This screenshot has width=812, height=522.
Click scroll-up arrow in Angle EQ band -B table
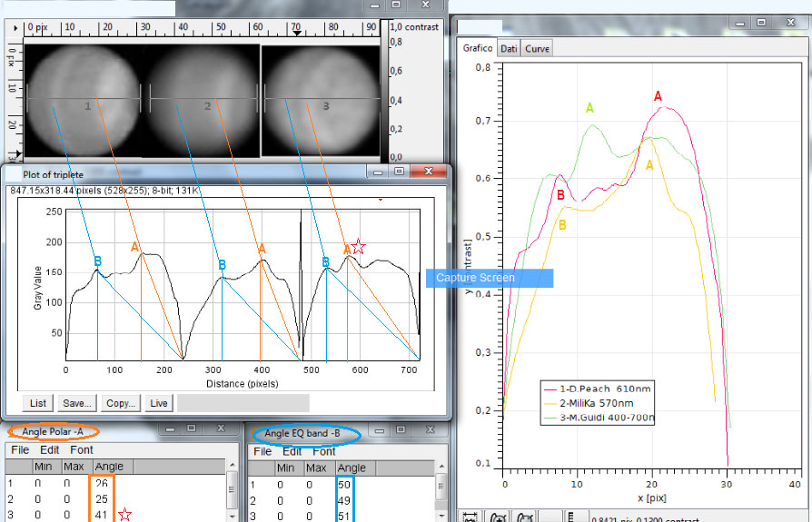(x=441, y=467)
